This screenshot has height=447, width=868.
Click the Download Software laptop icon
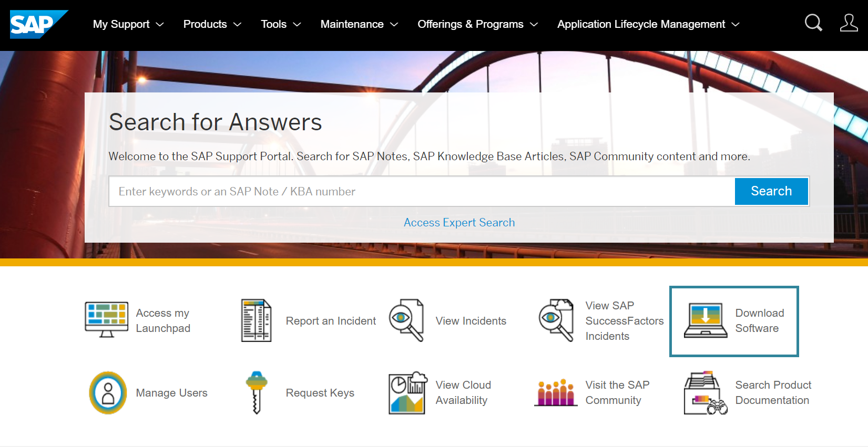tap(706, 320)
